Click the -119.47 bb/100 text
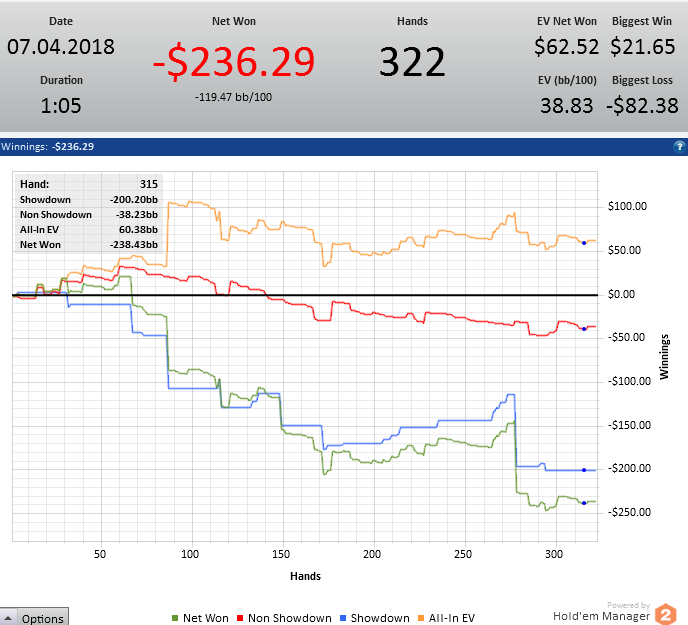The image size is (688, 625). pos(233,97)
